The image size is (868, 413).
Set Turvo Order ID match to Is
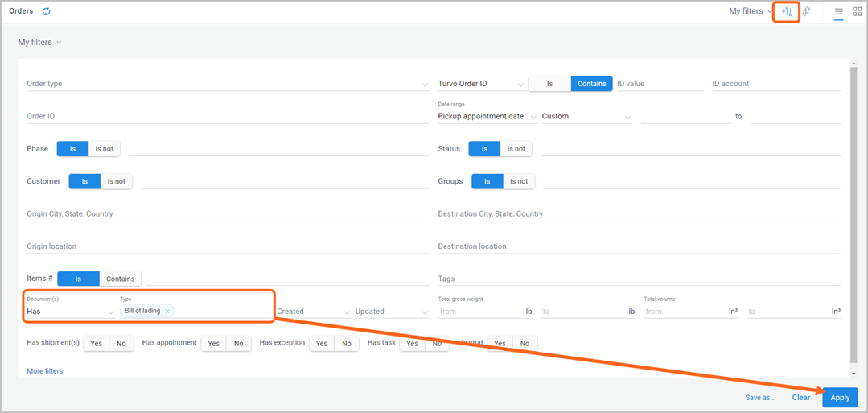click(549, 84)
